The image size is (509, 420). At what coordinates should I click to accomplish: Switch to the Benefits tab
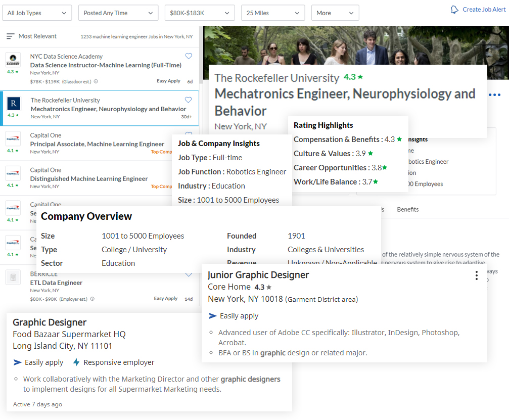[x=408, y=209]
